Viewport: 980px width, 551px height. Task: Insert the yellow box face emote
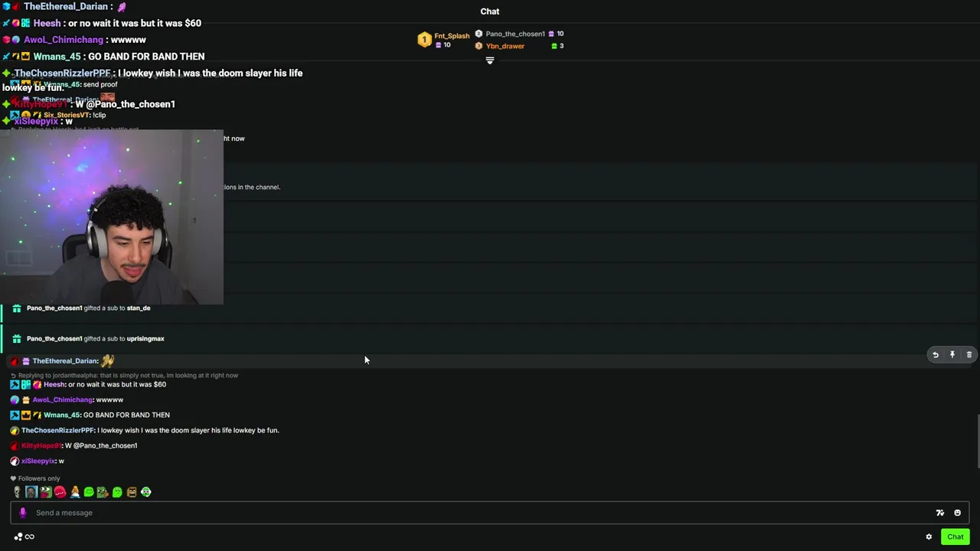point(132,492)
